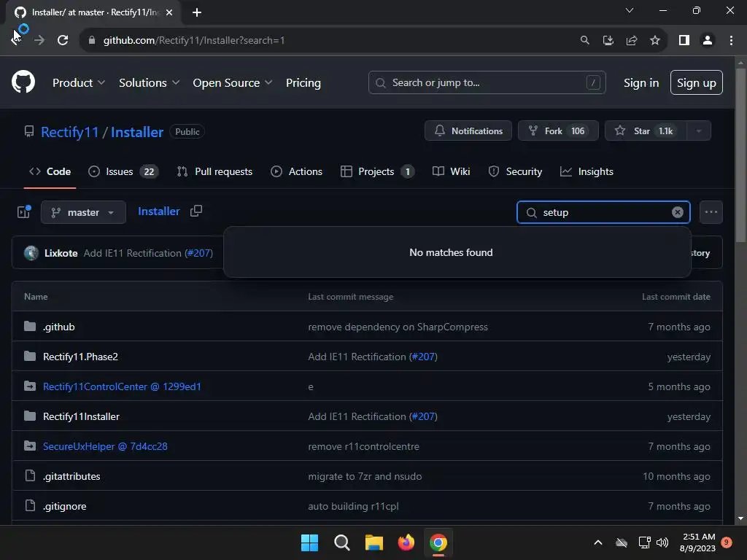Image resolution: width=747 pixels, height=560 pixels.
Task: Click the folder icon beside Rectify11Installer
Action: click(30, 416)
